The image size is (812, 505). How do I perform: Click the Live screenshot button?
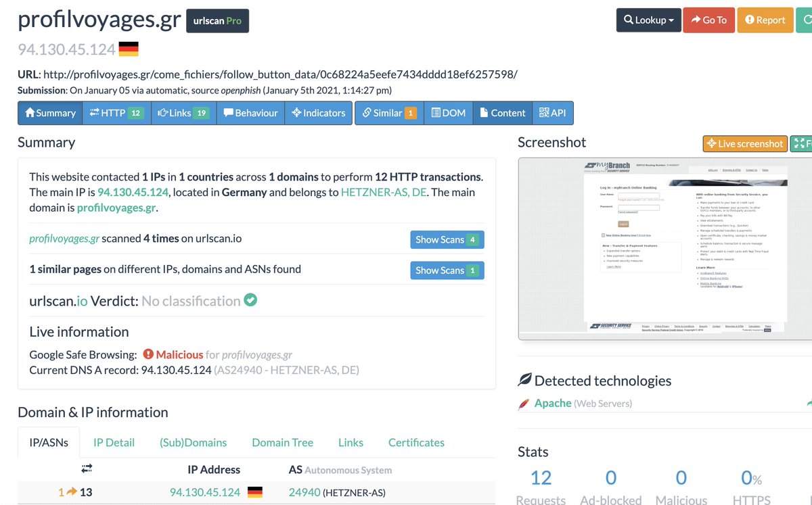744,143
